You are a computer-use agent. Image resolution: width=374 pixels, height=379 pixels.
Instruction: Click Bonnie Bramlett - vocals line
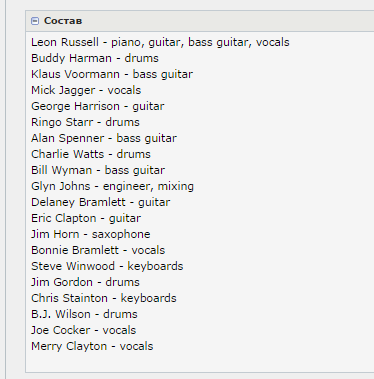[x=98, y=250]
